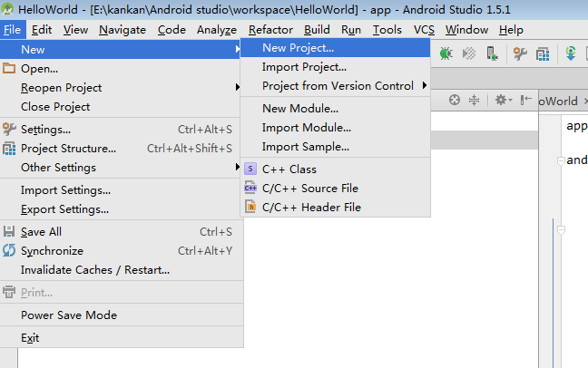Click the Collapse All icon in the project panel
This screenshot has width=588, height=368.
tap(474, 100)
